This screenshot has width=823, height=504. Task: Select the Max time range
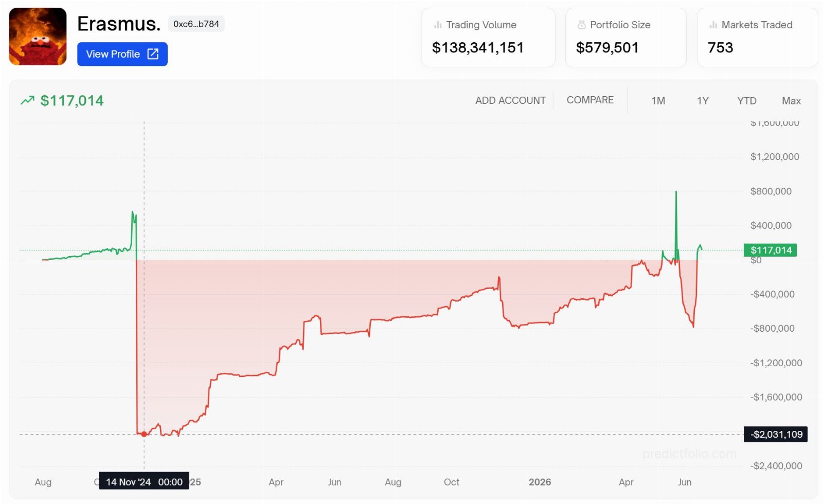coord(791,101)
